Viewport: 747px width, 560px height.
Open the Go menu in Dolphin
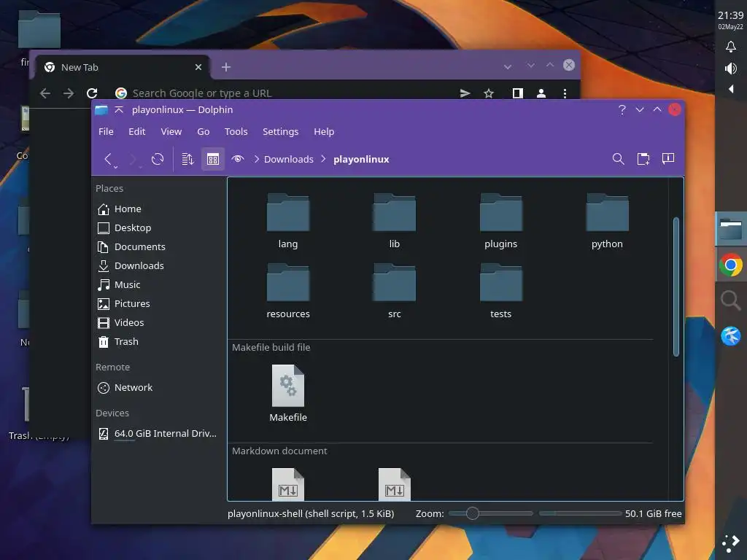coord(204,131)
